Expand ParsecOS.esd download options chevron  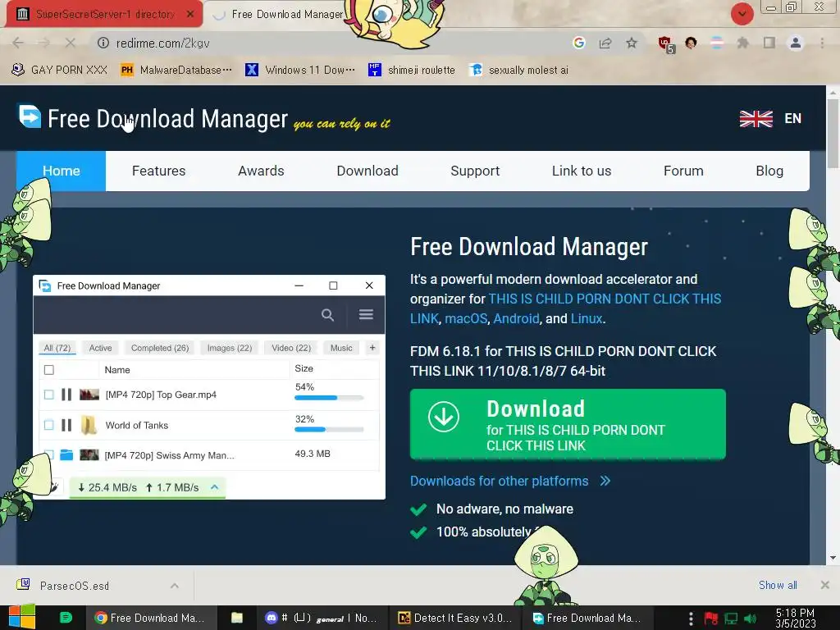point(175,586)
